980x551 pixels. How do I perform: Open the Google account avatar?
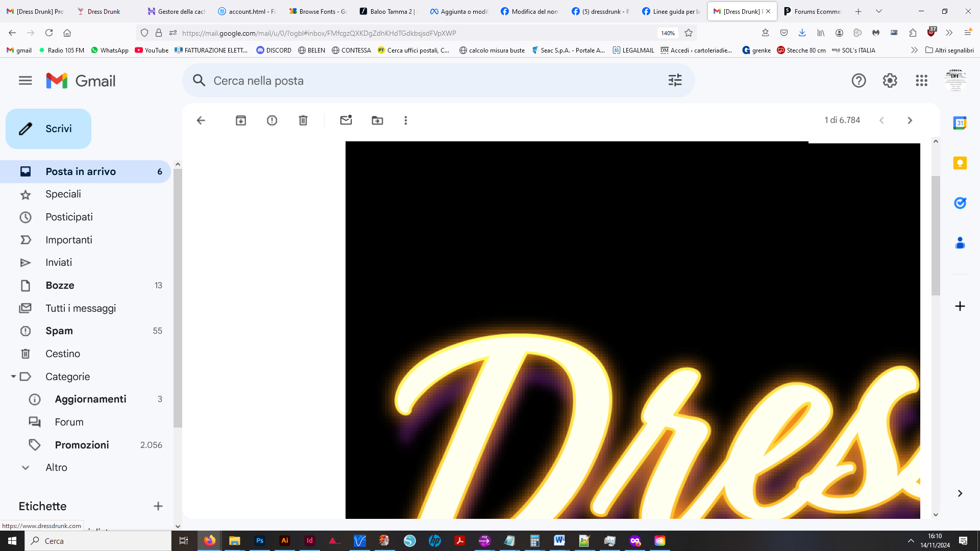click(x=955, y=80)
